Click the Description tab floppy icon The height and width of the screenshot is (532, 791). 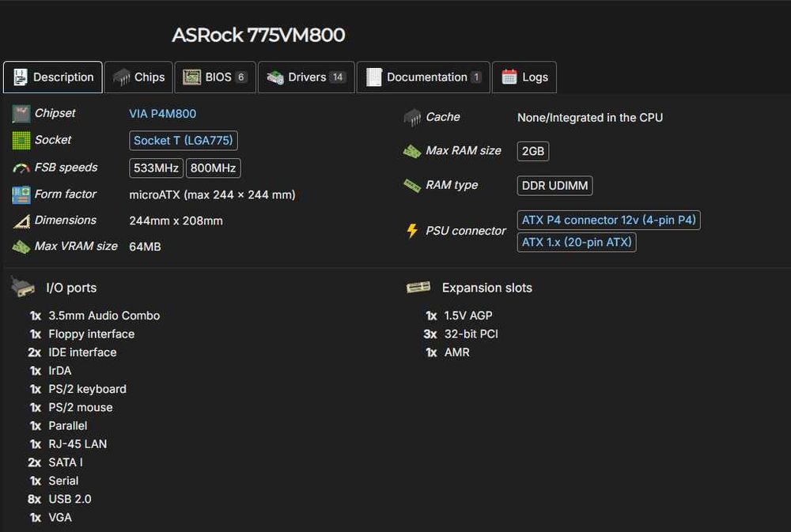click(21, 77)
